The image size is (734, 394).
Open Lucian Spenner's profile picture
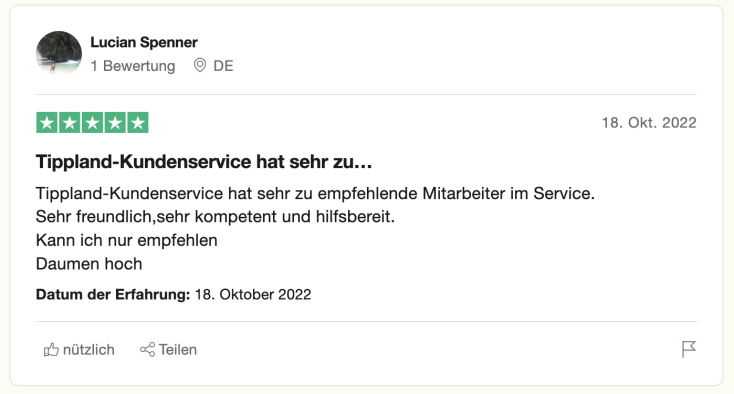coord(59,53)
